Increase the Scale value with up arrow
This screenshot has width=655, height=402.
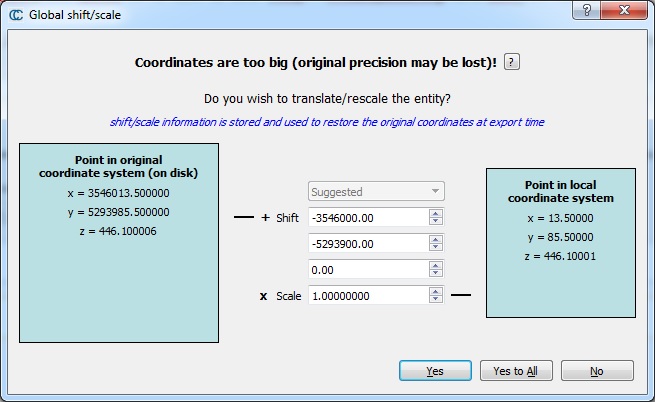tap(436, 291)
